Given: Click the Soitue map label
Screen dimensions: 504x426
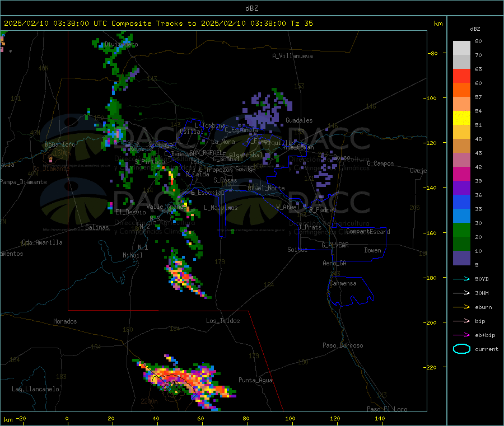Looking at the screenshot, I should click(x=297, y=249).
